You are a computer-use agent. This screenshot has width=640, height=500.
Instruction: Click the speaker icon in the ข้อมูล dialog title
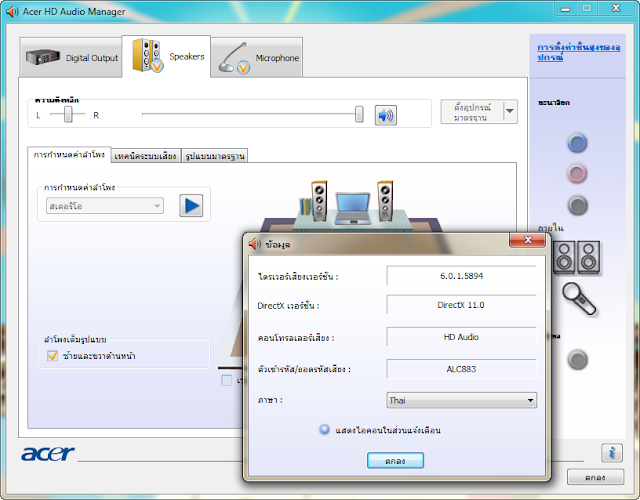[x=255, y=244]
